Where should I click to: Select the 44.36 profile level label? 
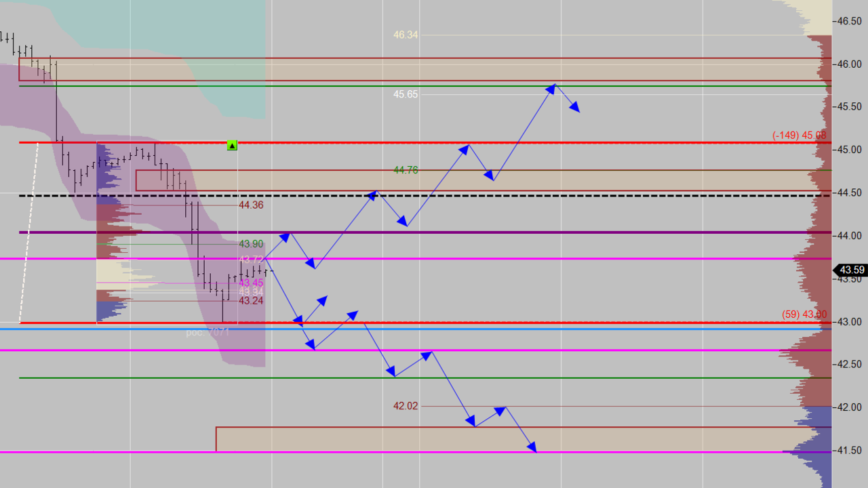[x=251, y=205]
